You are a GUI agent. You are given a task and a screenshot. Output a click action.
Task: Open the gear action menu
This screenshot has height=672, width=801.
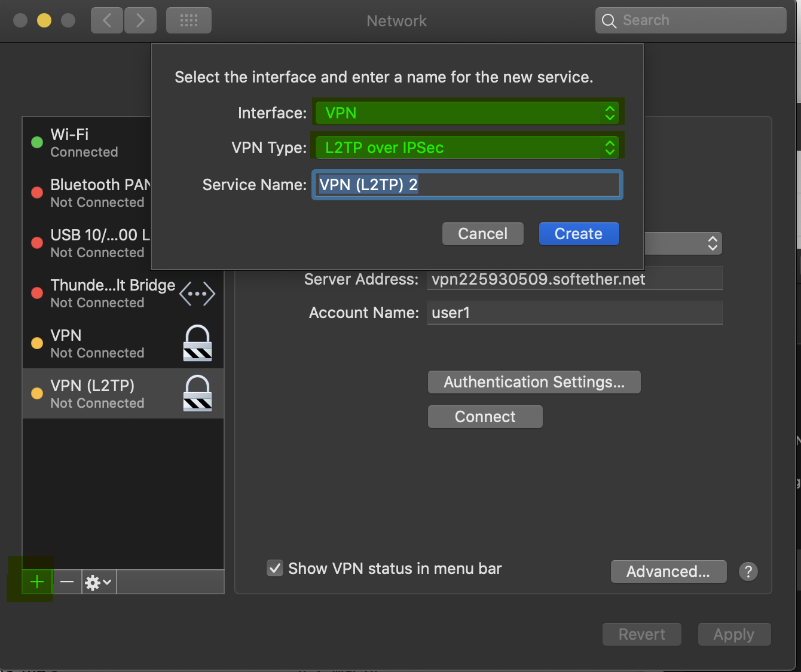coord(99,582)
